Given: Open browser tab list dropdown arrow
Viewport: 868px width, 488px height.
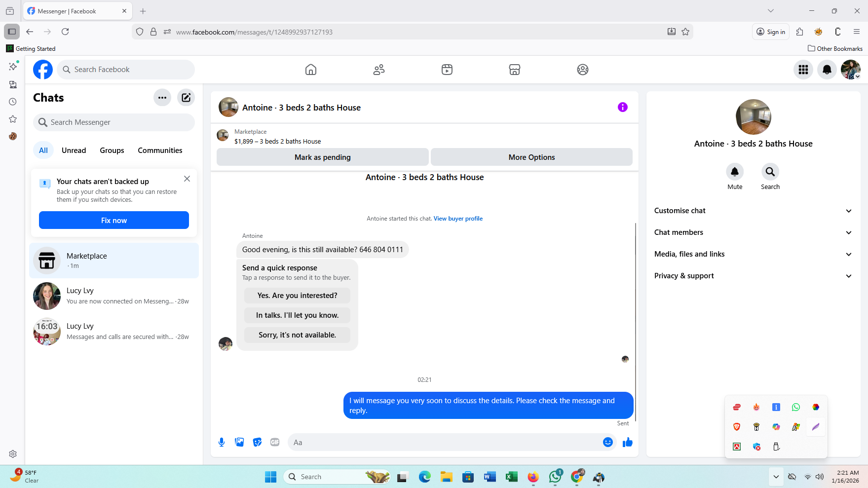Looking at the screenshot, I should (x=771, y=11).
